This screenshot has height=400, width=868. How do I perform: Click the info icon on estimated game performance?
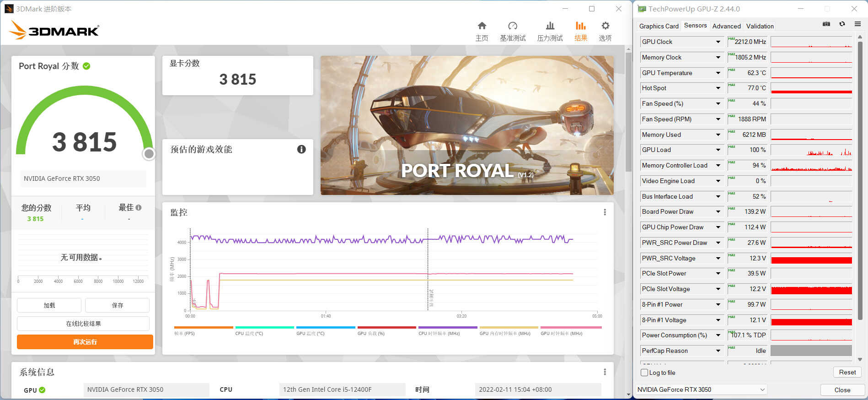(x=301, y=149)
